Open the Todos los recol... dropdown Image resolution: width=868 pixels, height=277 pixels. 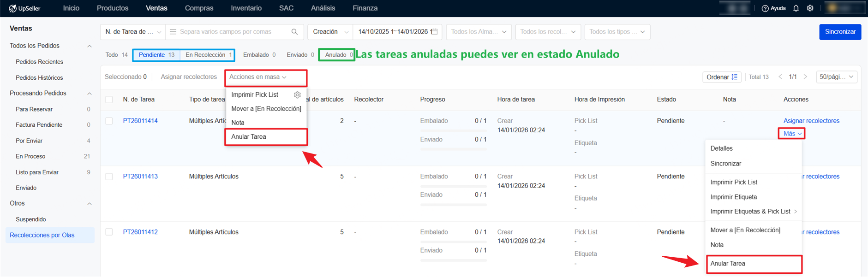tap(548, 32)
